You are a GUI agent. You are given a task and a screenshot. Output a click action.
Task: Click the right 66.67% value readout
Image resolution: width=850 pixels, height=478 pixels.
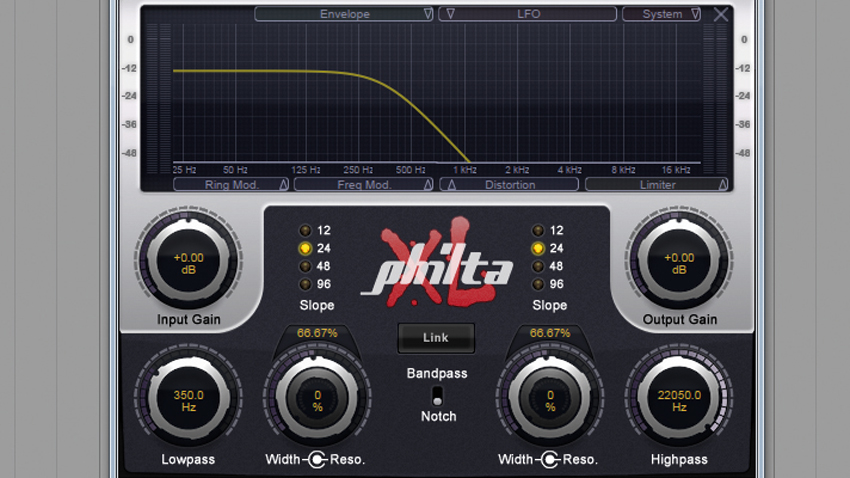click(x=550, y=333)
